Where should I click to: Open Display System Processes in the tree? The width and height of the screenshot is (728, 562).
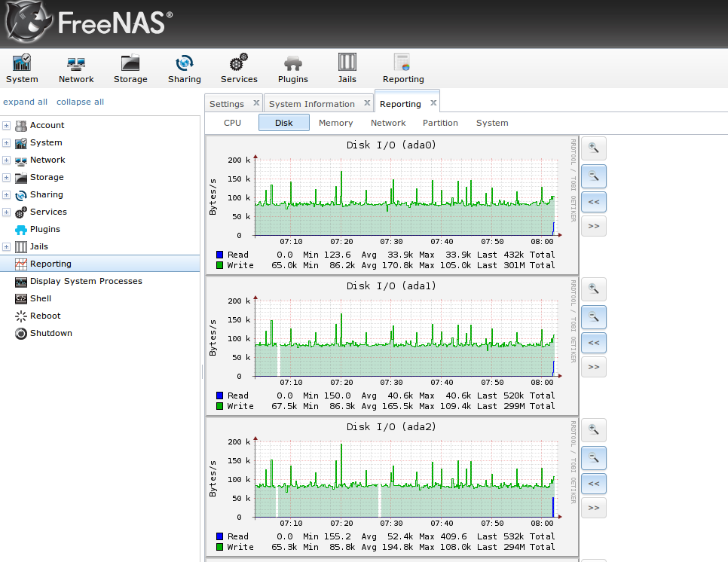tap(86, 281)
